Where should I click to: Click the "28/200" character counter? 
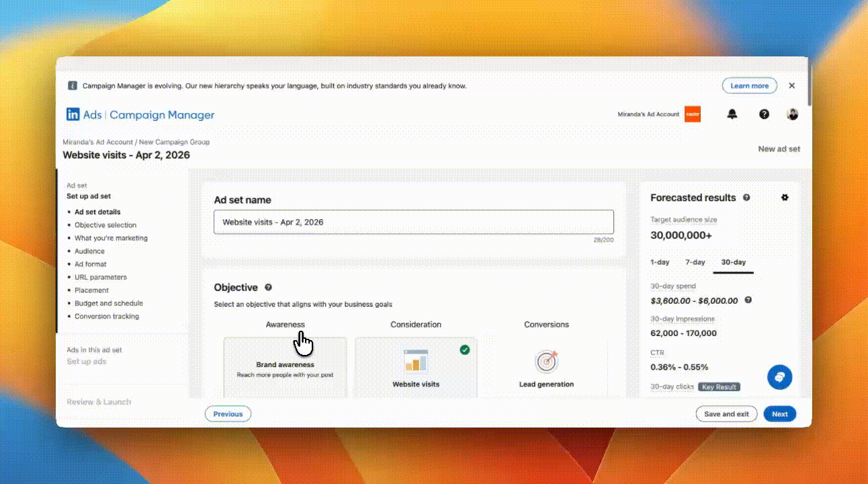point(604,240)
